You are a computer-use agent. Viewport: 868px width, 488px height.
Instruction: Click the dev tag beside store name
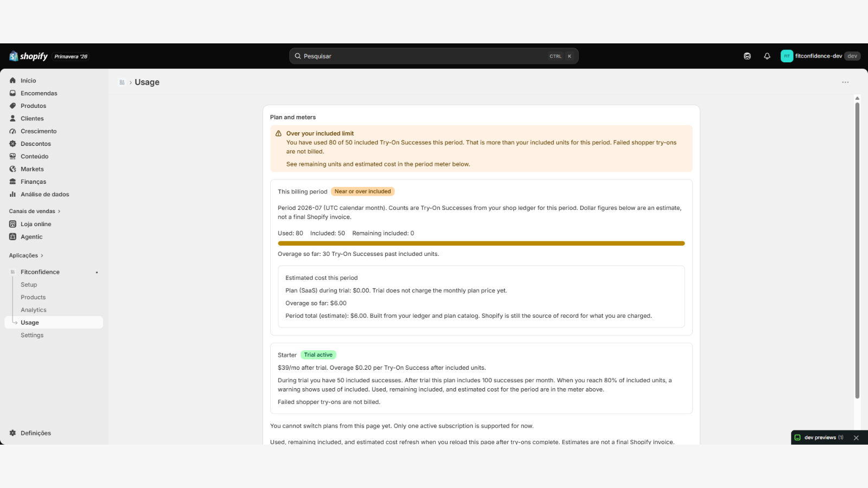[x=852, y=56]
